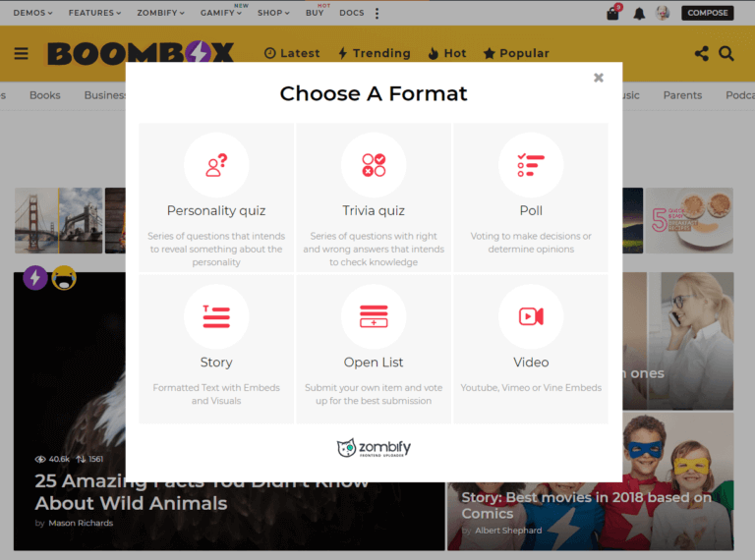
Task: Expand the FEATURES dropdown menu
Action: 94,13
